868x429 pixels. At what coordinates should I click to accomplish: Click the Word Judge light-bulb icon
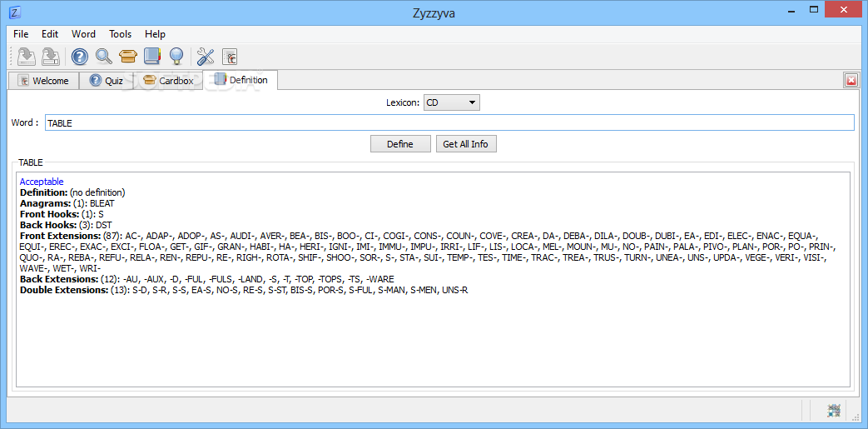pos(176,56)
